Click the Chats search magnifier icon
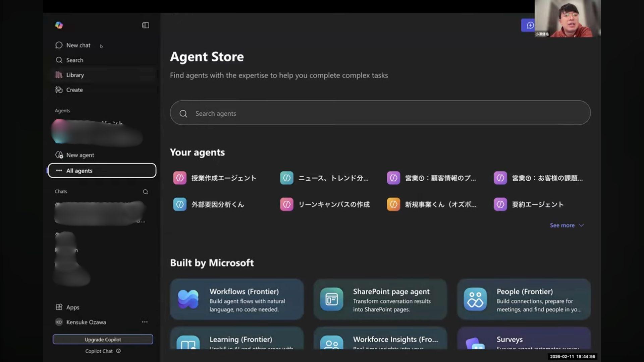This screenshot has width=644, height=362. pos(146,192)
